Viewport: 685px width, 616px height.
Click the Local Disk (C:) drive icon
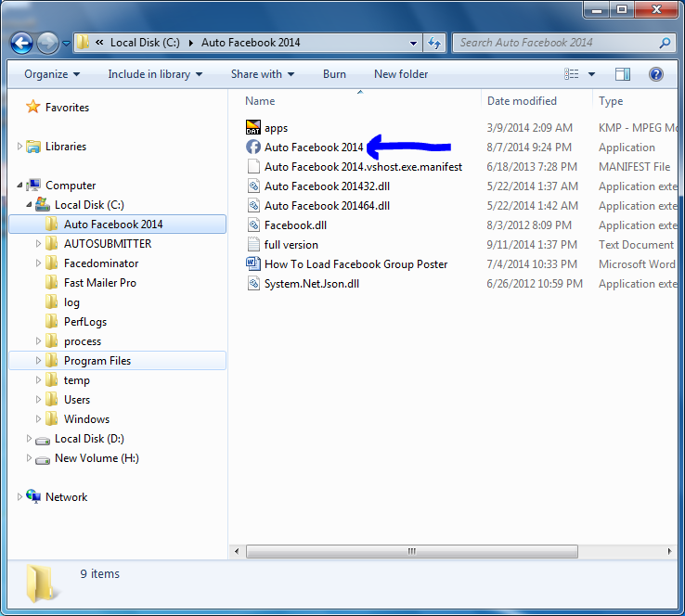pyautogui.click(x=43, y=204)
